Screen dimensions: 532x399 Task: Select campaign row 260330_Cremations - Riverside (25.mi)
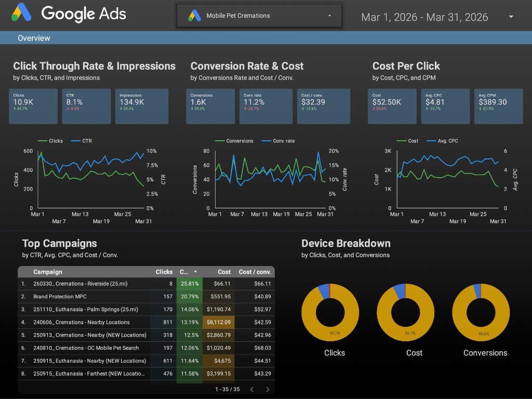pyautogui.click(x=146, y=284)
